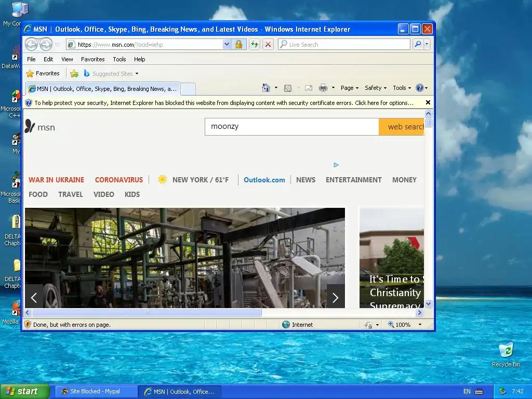Click the Read Mail envelope icon

(x=309, y=88)
